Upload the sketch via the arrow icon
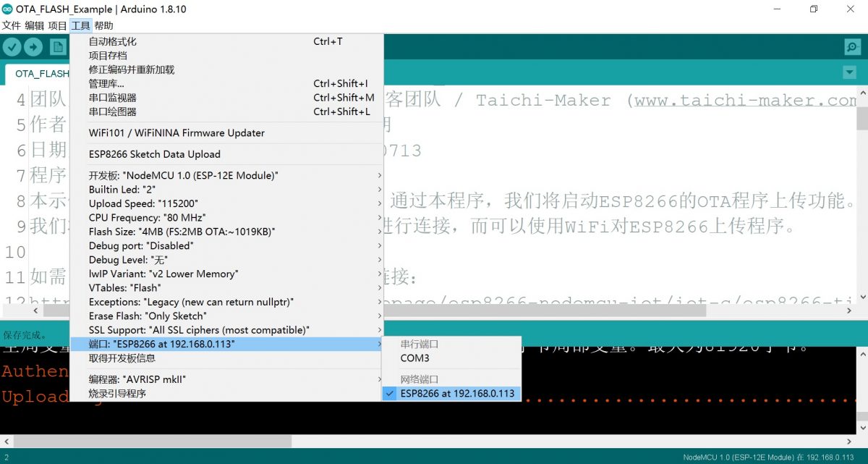Screen dimensions: 868x464 (33, 46)
